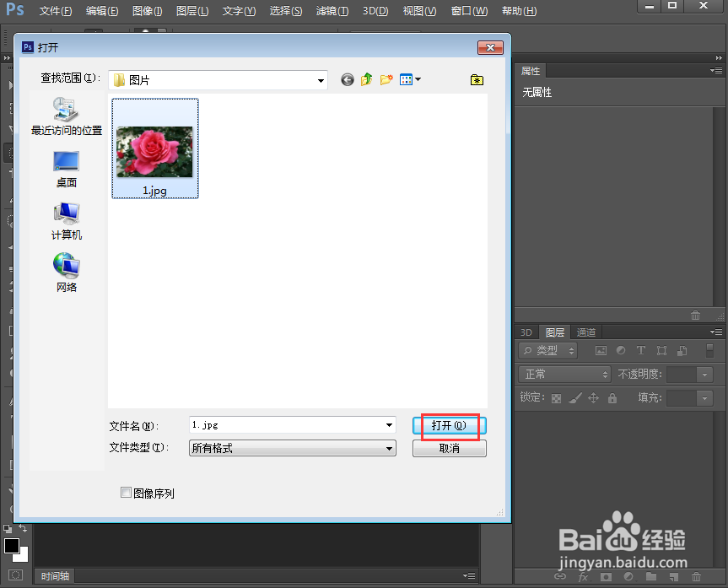Click the add layer mask icon
The width and height of the screenshot is (728, 588).
click(x=606, y=577)
